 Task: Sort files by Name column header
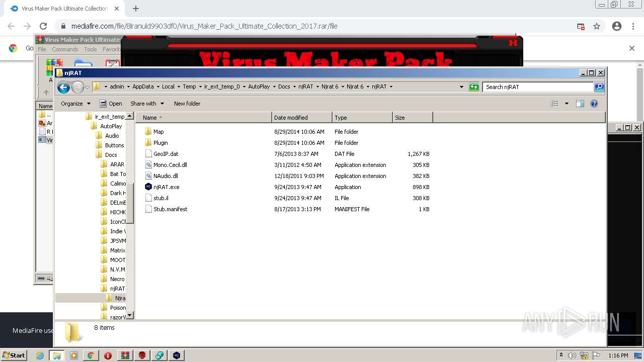coord(203,118)
